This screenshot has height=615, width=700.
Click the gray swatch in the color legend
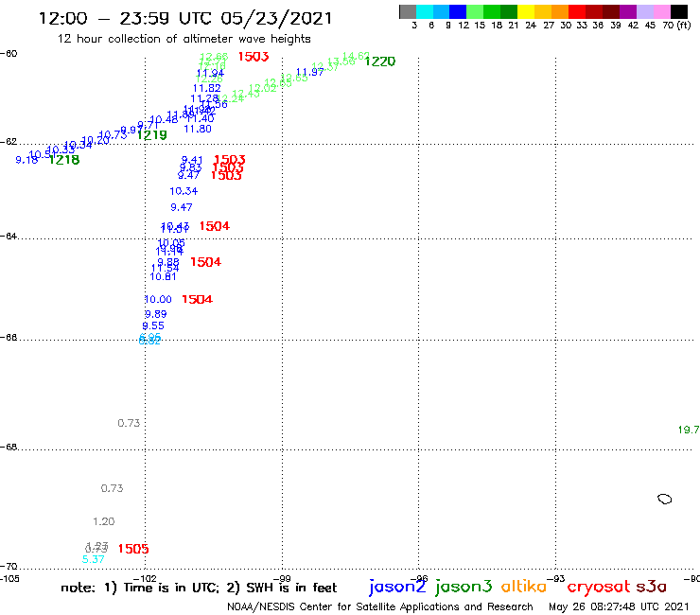pyautogui.click(x=408, y=12)
